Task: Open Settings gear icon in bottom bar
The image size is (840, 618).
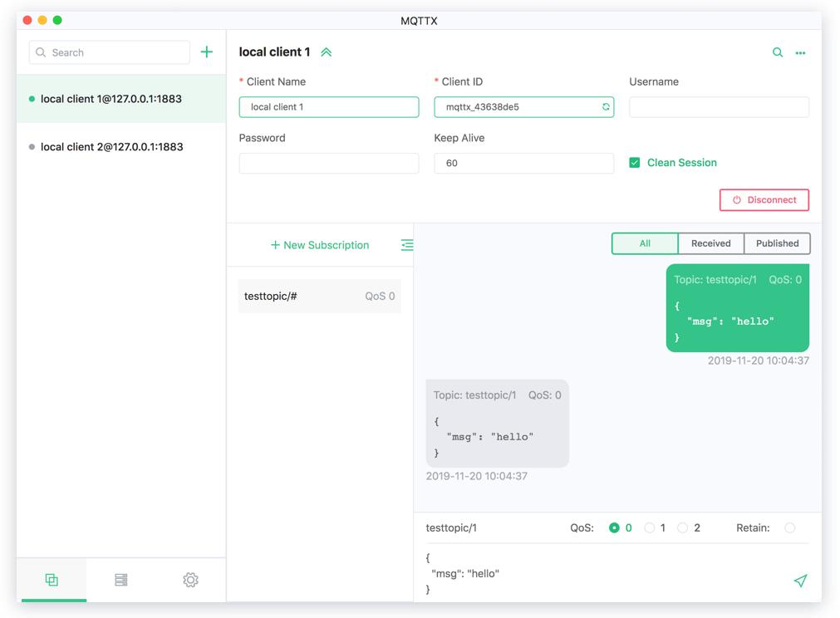Action: 190,580
